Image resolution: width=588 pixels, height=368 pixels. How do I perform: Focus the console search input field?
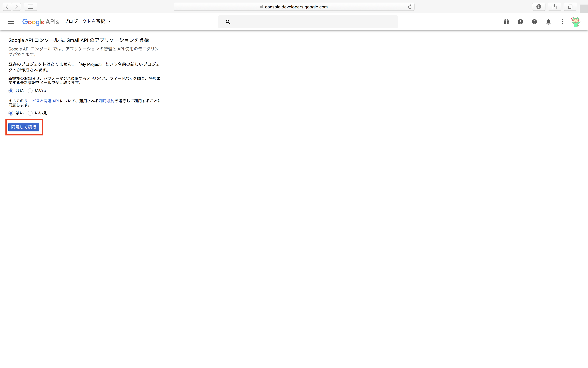308,22
